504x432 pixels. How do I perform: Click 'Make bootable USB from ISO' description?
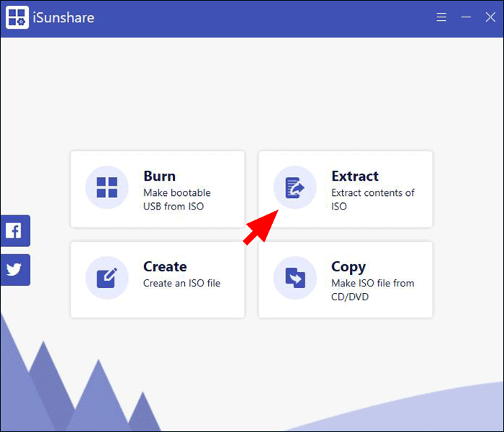[x=177, y=199]
